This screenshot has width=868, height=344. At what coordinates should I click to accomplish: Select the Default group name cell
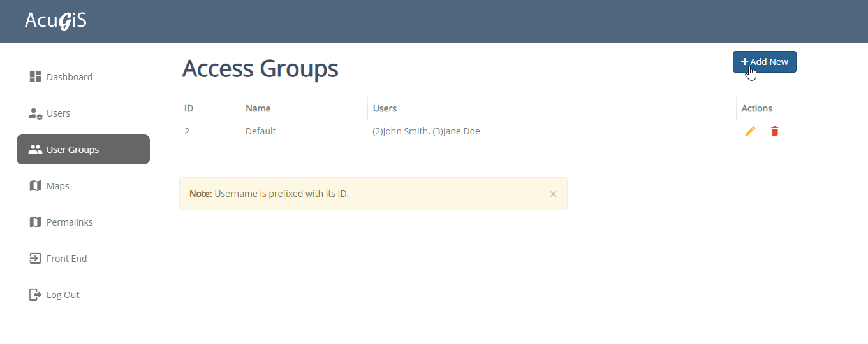[x=260, y=131]
